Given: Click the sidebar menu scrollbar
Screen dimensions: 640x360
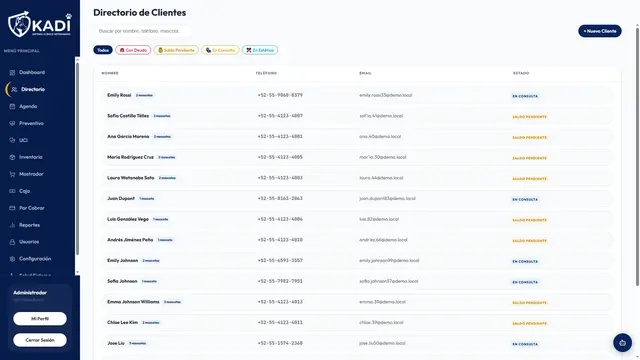Looking at the screenshot, I should tap(77, 159).
